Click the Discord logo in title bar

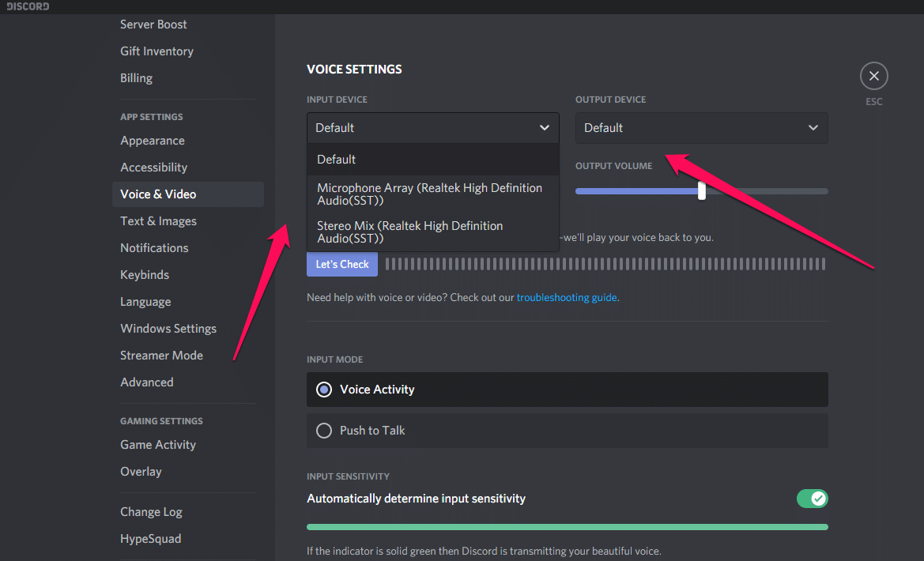(28, 6)
